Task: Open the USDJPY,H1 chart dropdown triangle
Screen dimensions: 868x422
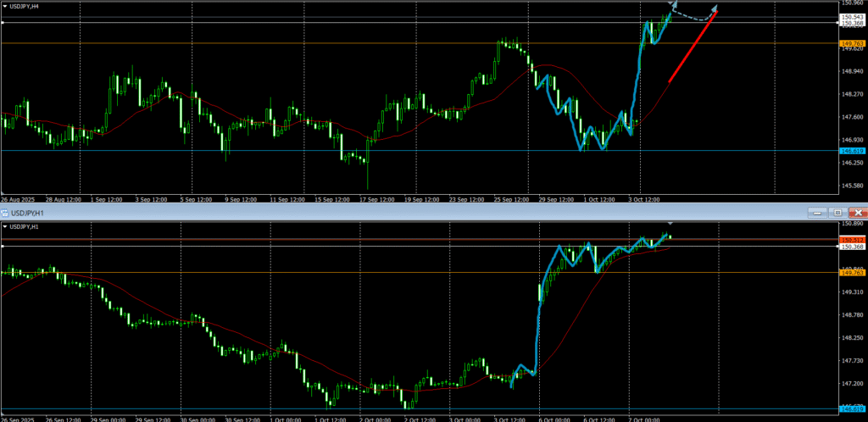Action: [x=5, y=227]
